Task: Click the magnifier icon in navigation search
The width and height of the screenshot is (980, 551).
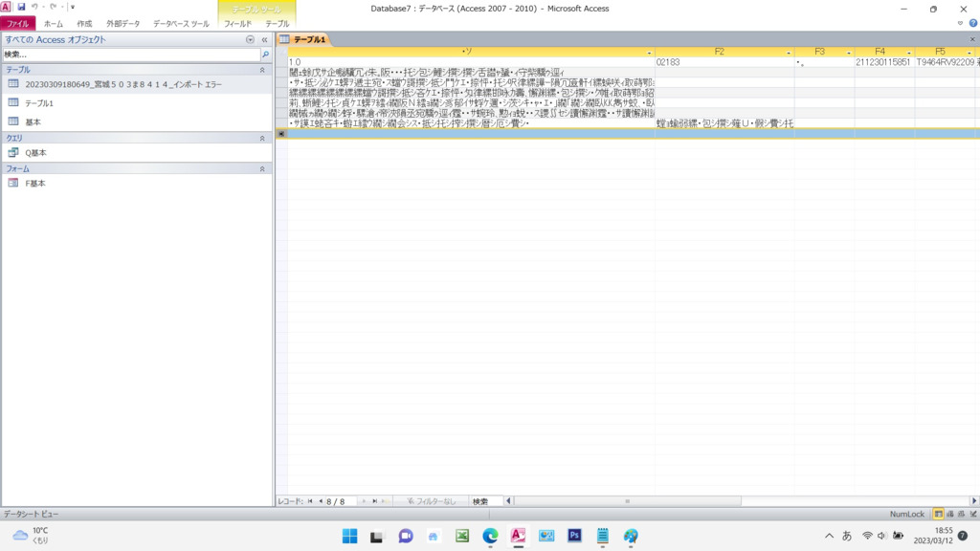Action: click(266, 55)
